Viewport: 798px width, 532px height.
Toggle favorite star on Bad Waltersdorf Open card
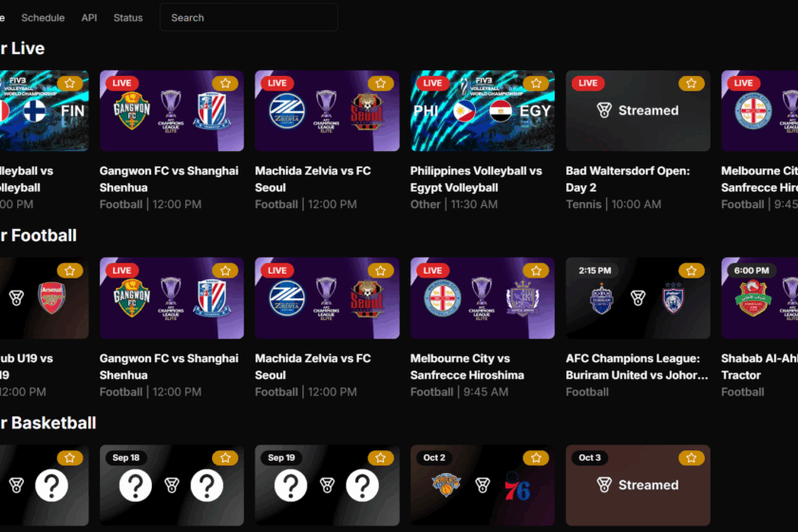click(x=692, y=83)
